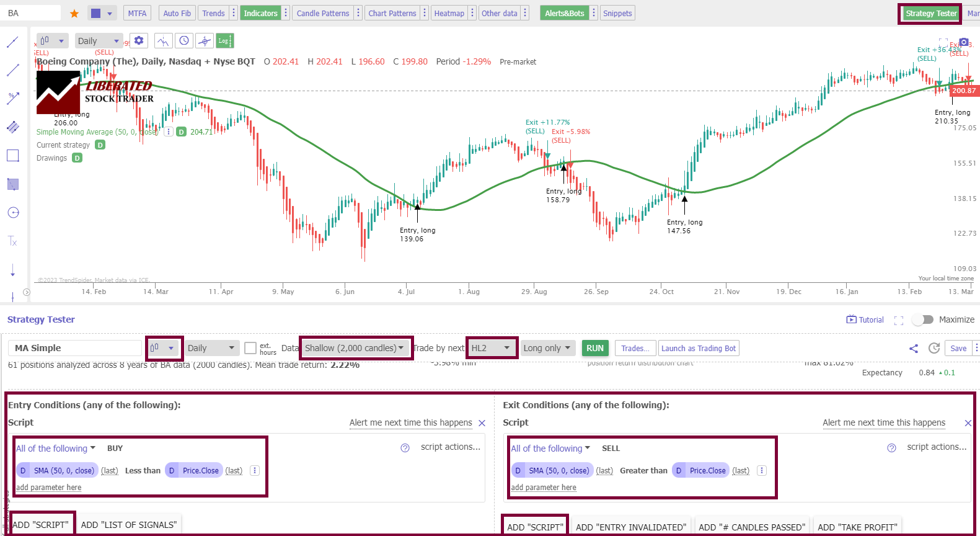Click ADD "TAKE PROFIT" button
The width and height of the screenshot is (980, 536).
coord(857,527)
